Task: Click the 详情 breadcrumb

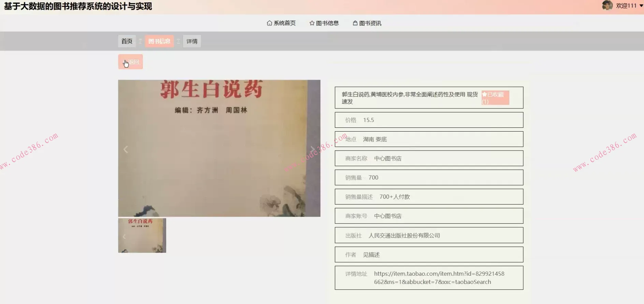Action: [192, 41]
